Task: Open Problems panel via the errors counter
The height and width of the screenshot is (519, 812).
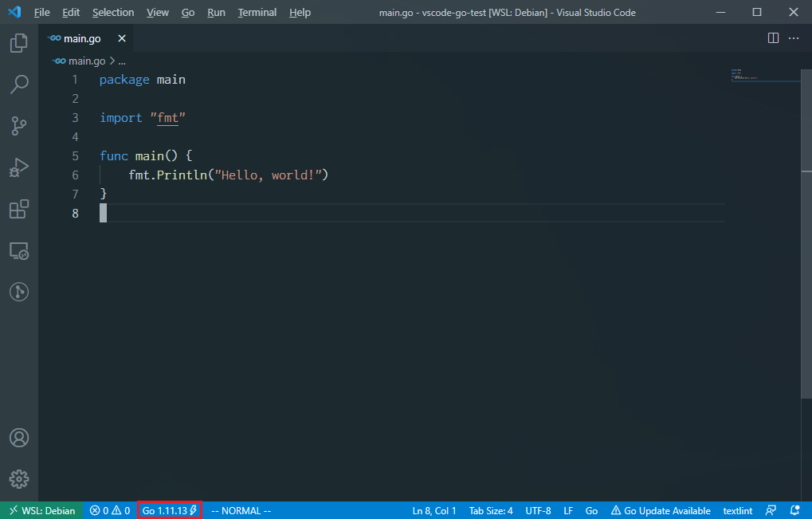Action: tap(109, 510)
